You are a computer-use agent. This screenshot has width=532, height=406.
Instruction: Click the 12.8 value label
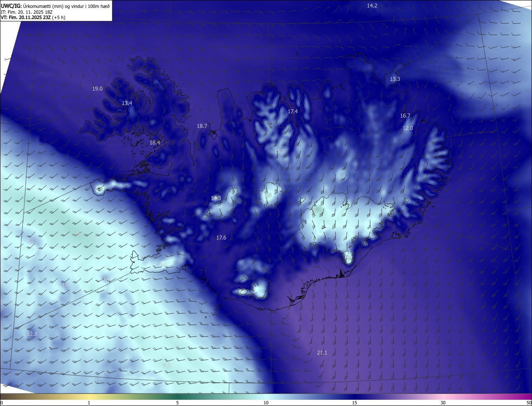click(x=32, y=334)
